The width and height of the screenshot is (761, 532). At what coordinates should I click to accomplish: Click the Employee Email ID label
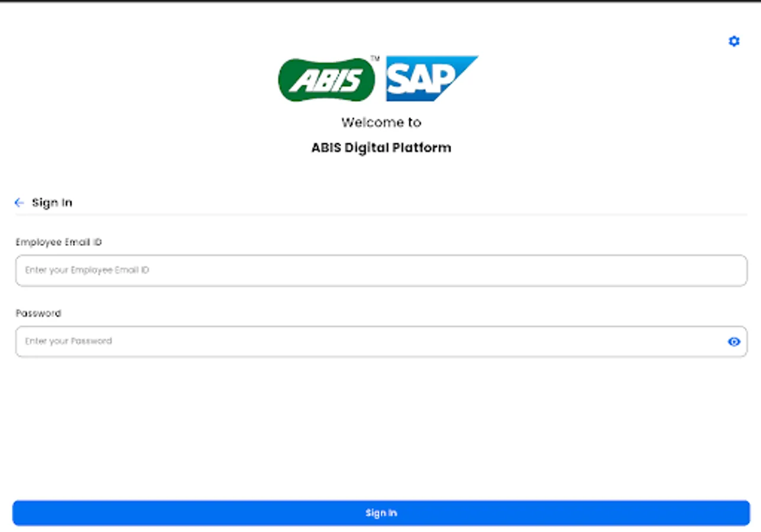click(59, 242)
